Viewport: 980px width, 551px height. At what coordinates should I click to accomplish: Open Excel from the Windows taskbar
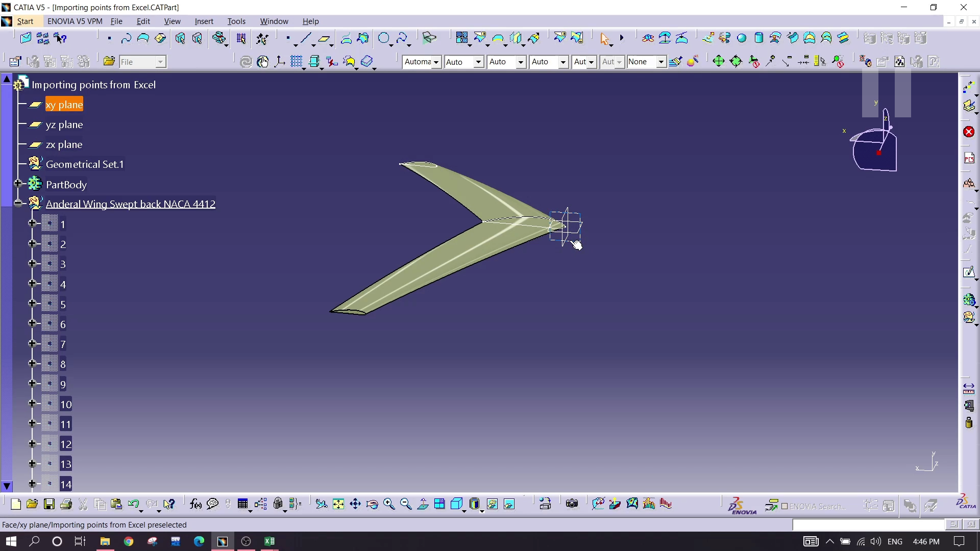coord(269,541)
